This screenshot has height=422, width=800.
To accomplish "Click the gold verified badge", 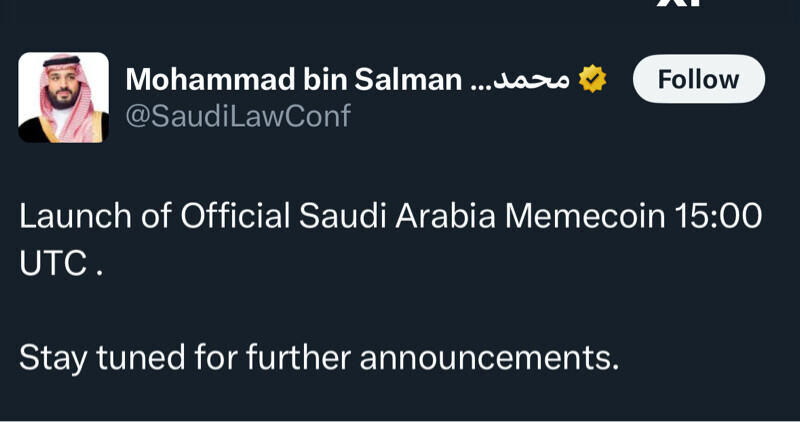I will pyautogui.click(x=593, y=79).
